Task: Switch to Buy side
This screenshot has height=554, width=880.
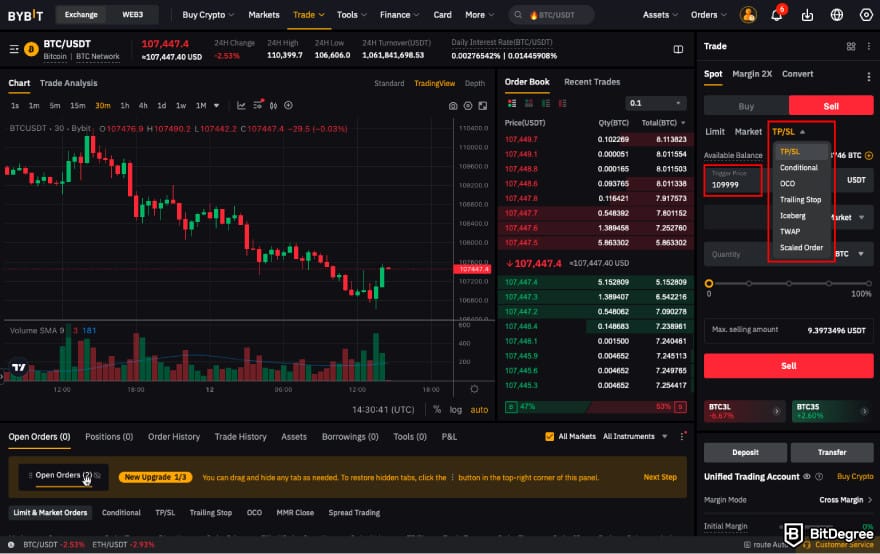Action: (x=746, y=106)
